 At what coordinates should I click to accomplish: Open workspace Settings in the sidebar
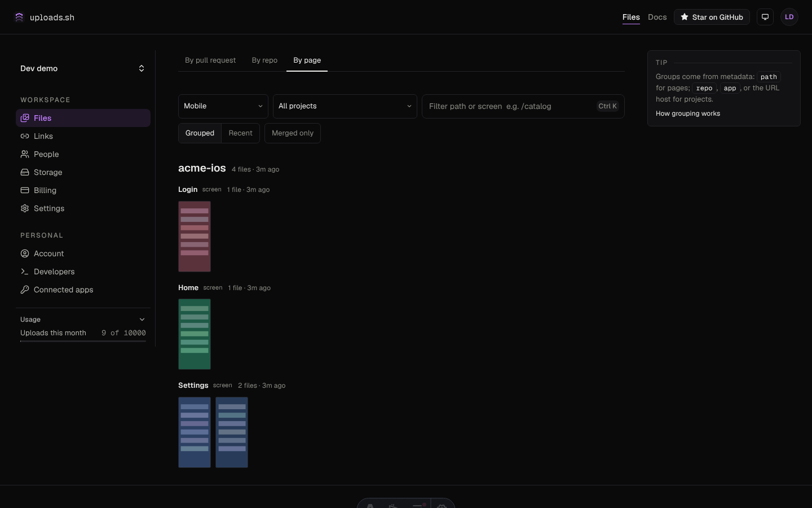click(83, 208)
